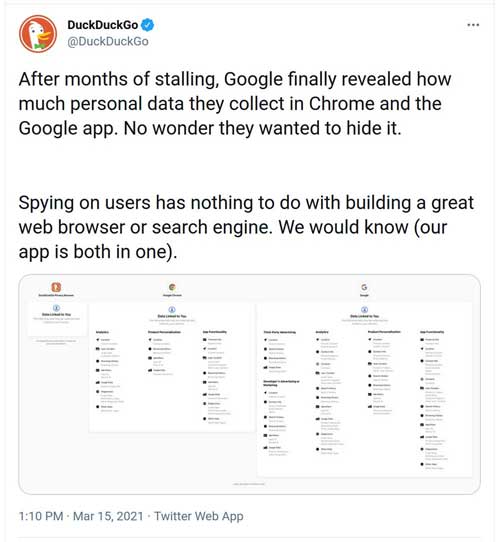Viewport: 500px width, 542px height.
Task: Click the Google Chrome icon in image
Action: click(x=172, y=287)
